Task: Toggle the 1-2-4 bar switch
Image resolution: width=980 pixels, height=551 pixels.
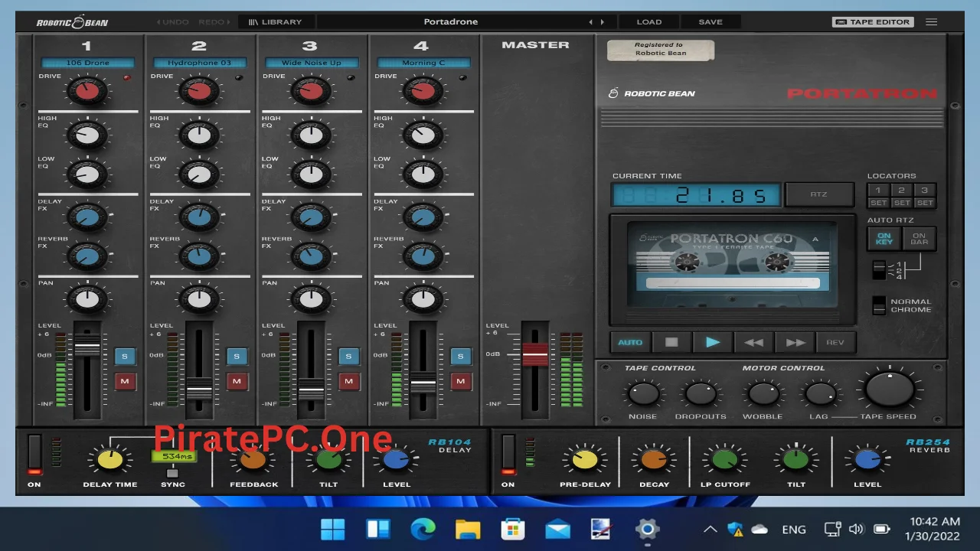Action: point(879,270)
